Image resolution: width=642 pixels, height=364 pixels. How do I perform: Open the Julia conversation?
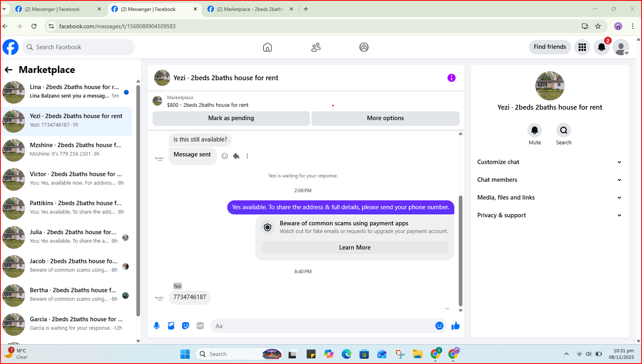point(67,237)
